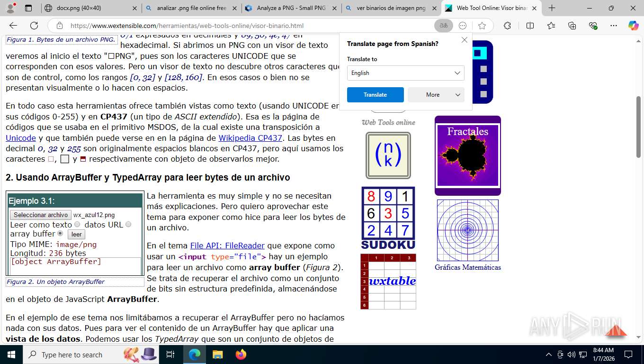Image resolution: width=644 pixels, height=364 pixels.
Task: Open the Unicode link
Action: click(21, 138)
